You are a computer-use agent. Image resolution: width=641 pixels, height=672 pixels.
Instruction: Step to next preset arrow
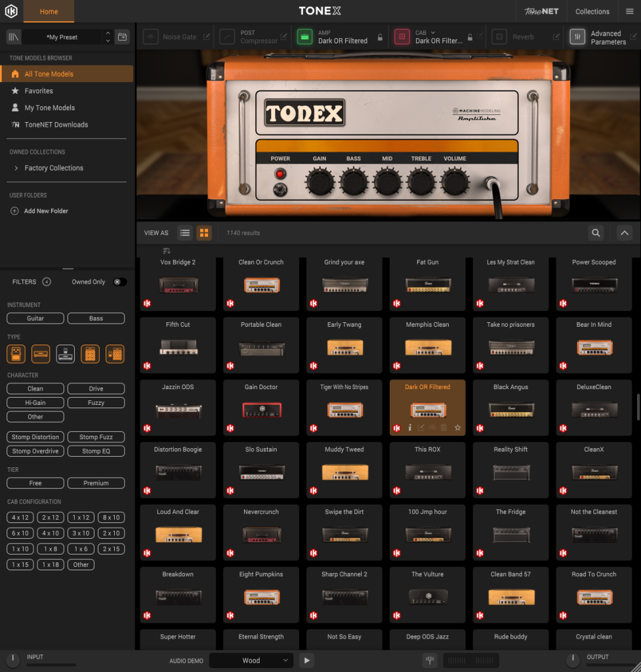click(x=108, y=41)
